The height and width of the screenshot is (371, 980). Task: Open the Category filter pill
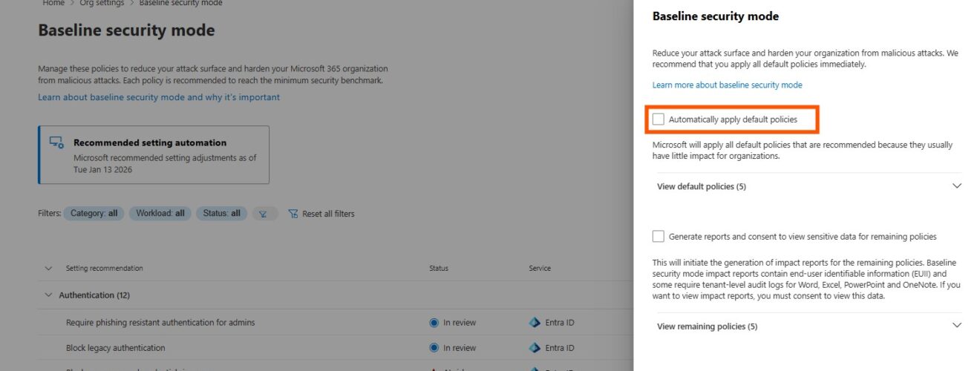point(94,214)
